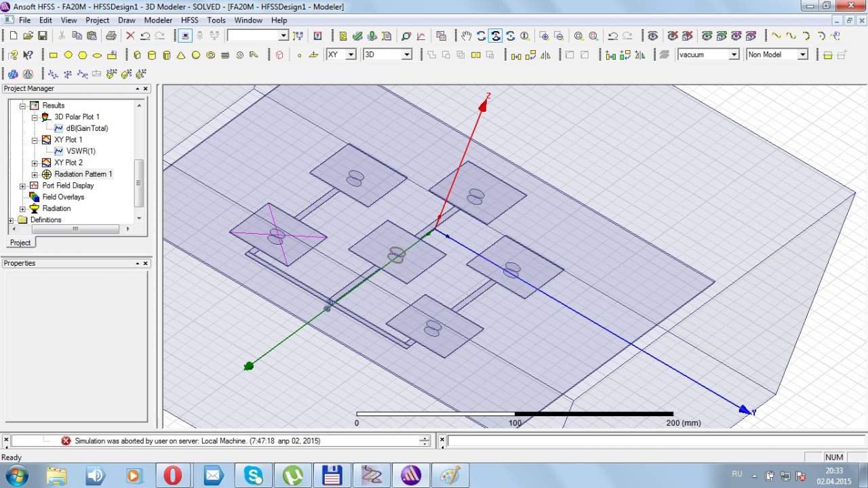This screenshot has width=868, height=488.
Task: Draw a cylinder with the cylinder tool
Action: 152,55
